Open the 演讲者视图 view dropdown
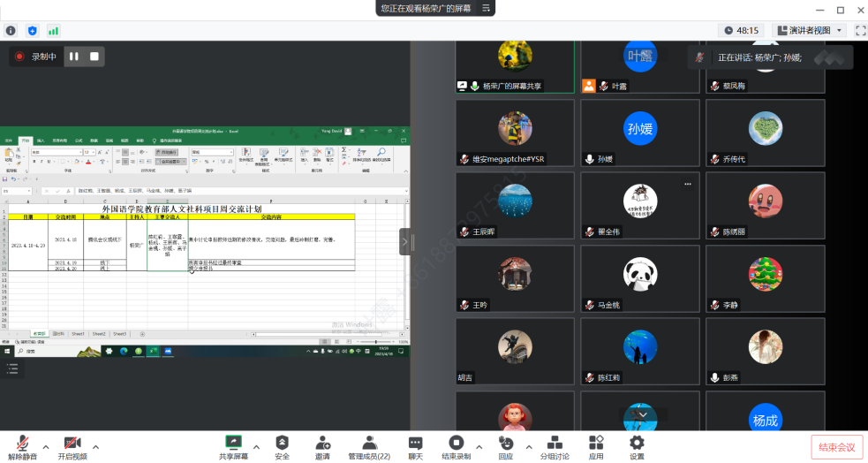 pos(810,30)
